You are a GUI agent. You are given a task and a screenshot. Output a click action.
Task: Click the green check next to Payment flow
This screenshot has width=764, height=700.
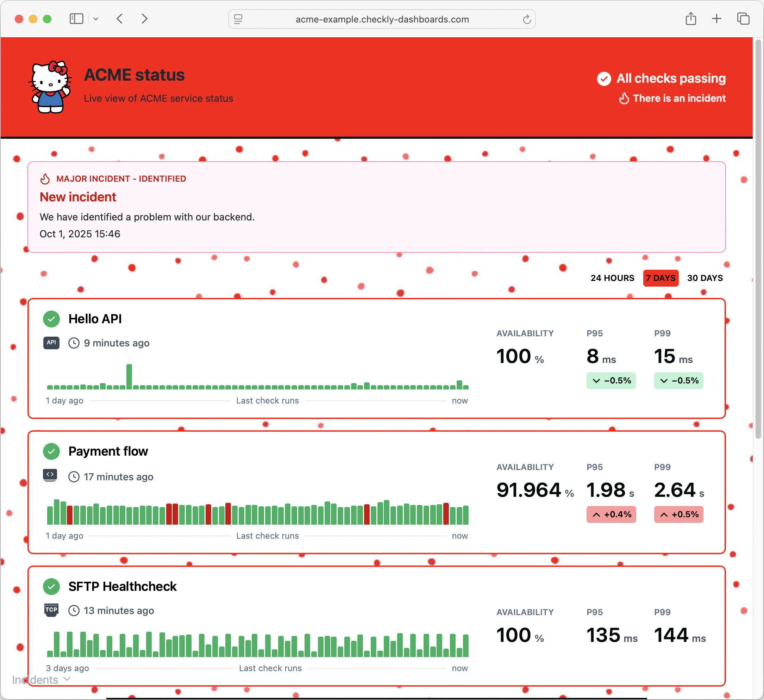(x=51, y=451)
